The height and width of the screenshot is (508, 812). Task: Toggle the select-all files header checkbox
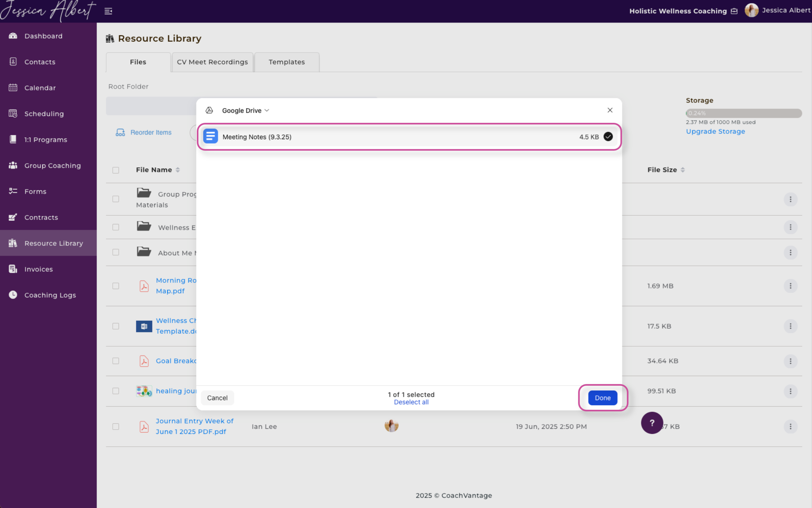point(116,170)
